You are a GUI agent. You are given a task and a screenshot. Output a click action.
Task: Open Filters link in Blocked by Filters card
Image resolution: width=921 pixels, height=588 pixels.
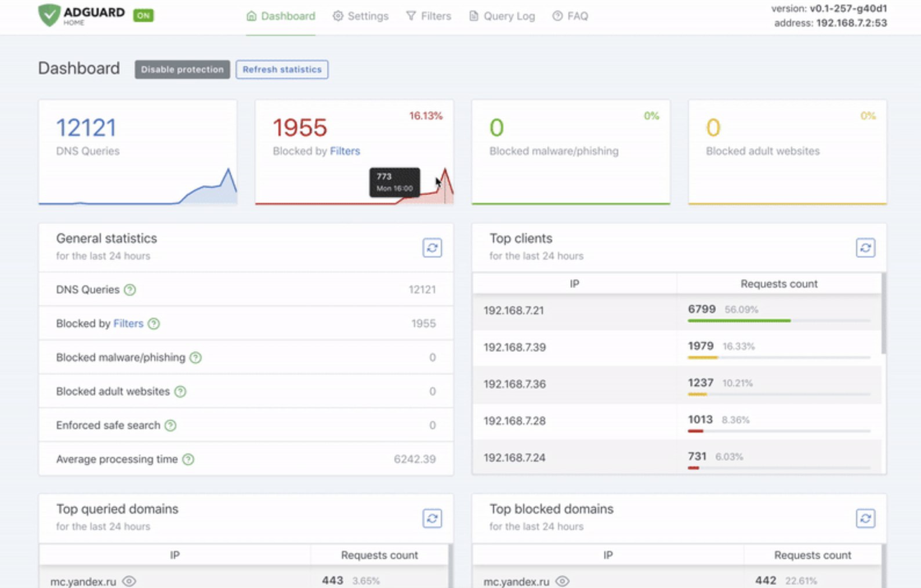coord(345,151)
